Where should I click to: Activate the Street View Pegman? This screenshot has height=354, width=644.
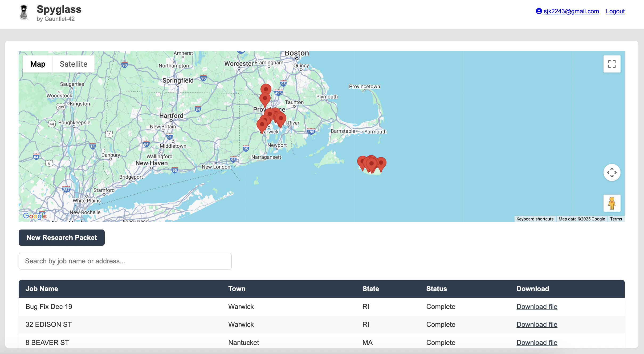coord(612,203)
